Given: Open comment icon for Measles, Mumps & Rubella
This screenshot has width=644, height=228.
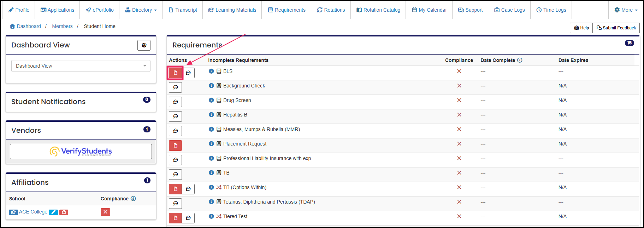Looking at the screenshot, I should [x=176, y=131].
